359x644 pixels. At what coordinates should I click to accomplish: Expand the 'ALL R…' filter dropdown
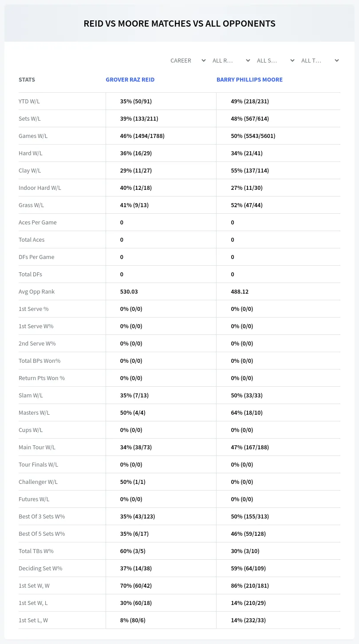click(231, 60)
